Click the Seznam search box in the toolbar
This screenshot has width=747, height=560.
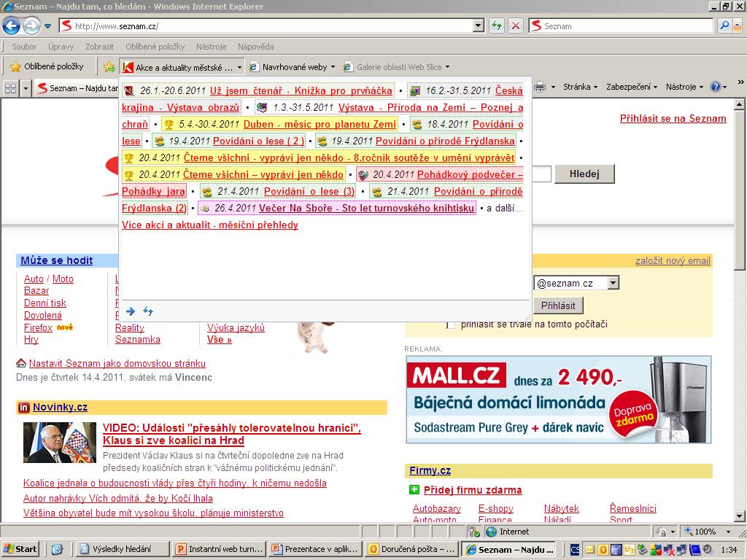pos(621,26)
